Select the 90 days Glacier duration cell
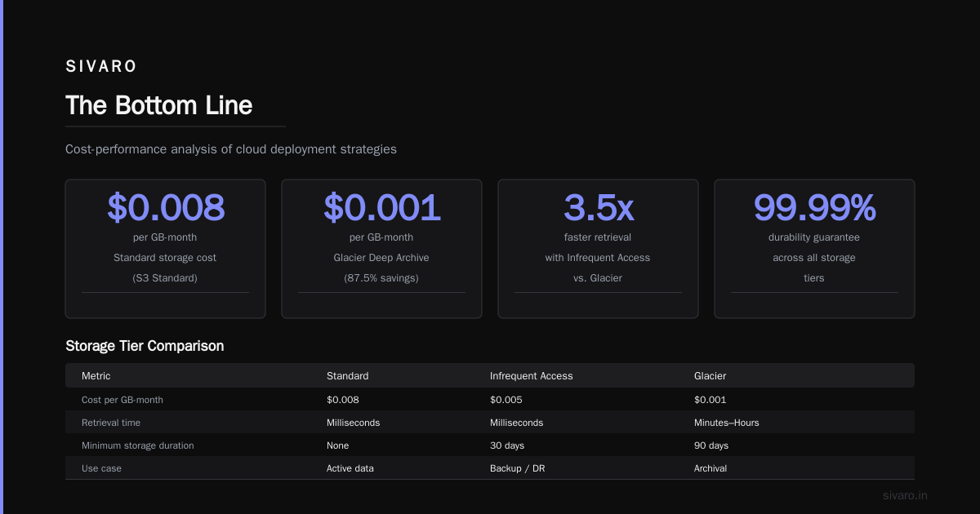The image size is (980, 514). click(x=711, y=445)
